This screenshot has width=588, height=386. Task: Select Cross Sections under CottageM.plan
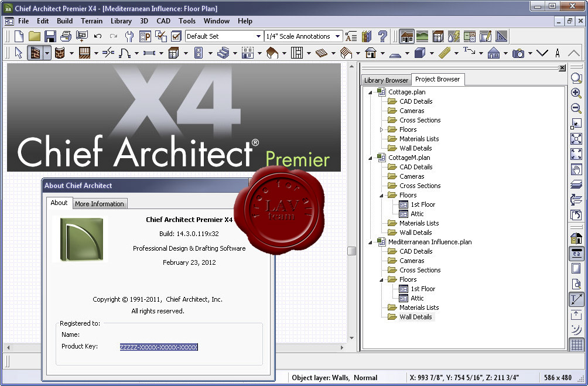click(420, 186)
